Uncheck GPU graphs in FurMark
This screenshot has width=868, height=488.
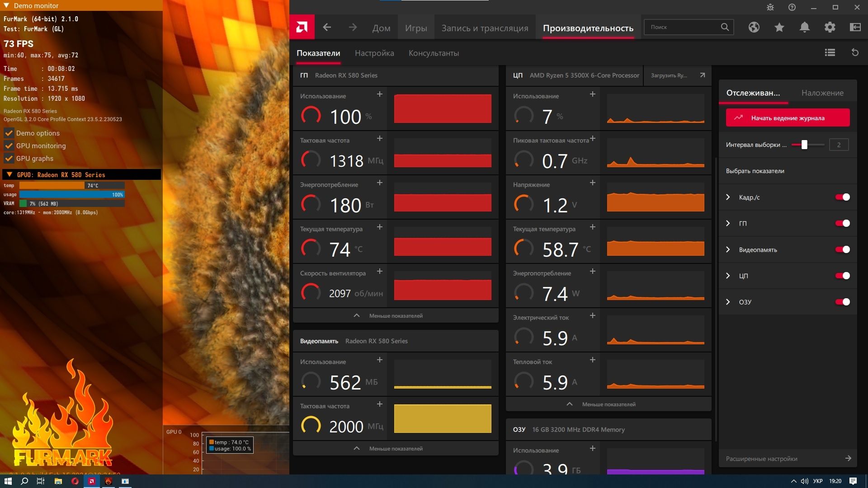pos(9,158)
